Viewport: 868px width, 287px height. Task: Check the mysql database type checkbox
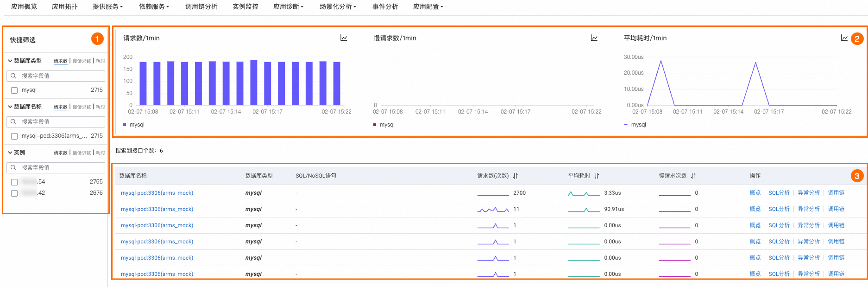[14, 90]
